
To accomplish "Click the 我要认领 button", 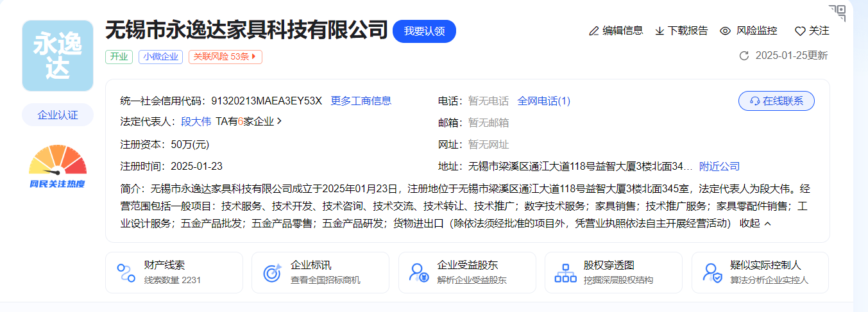I will [424, 31].
